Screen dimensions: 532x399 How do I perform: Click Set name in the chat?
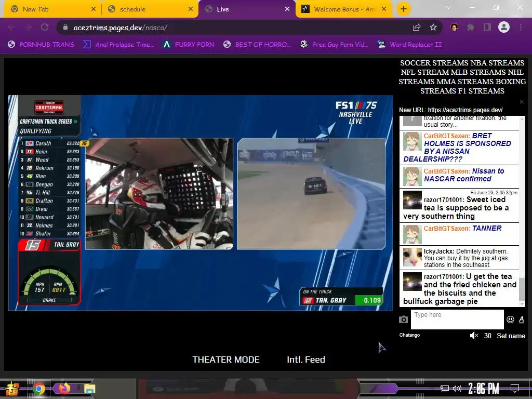point(511,336)
